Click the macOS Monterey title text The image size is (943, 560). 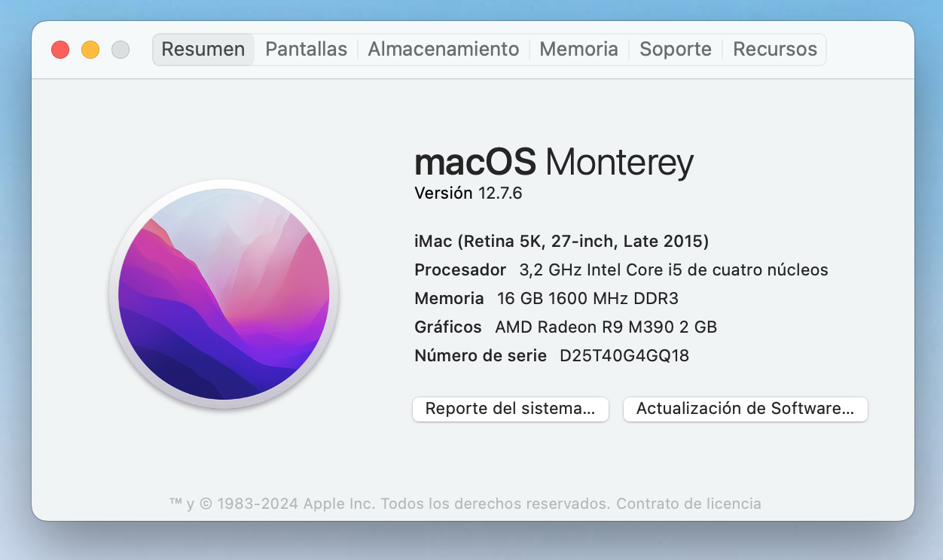(x=554, y=162)
